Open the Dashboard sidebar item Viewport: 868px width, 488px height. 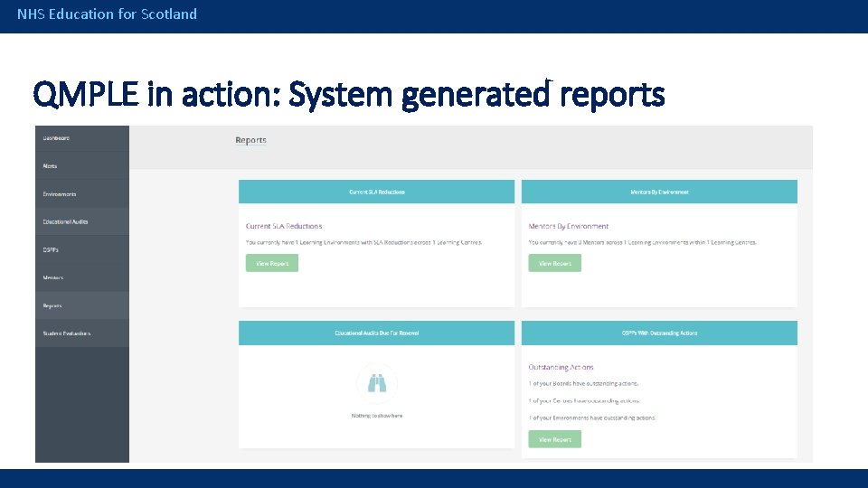coord(82,138)
